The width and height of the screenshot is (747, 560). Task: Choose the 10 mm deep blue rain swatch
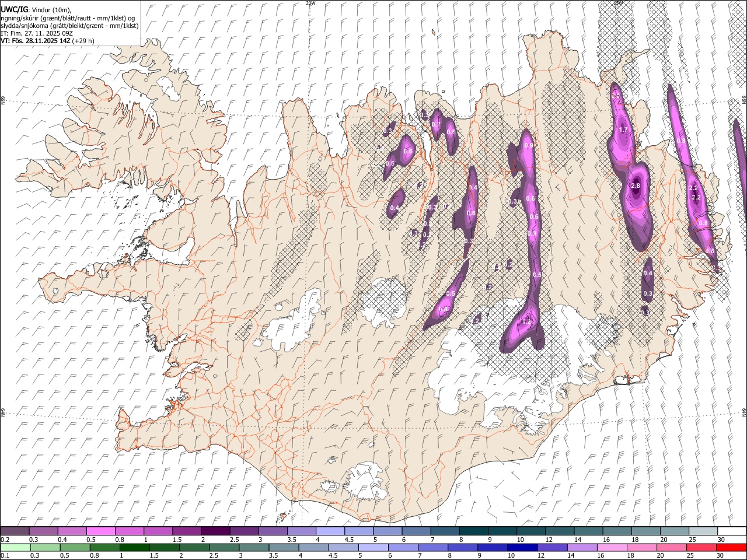[x=522, y=547]
